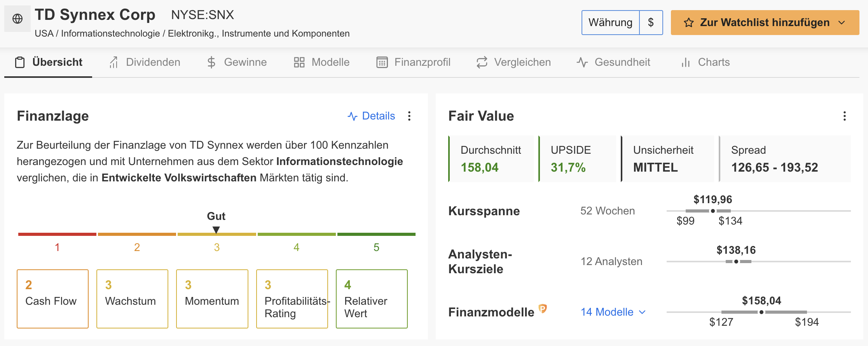Click the star icon on the watchlist button

pos(689,23)
